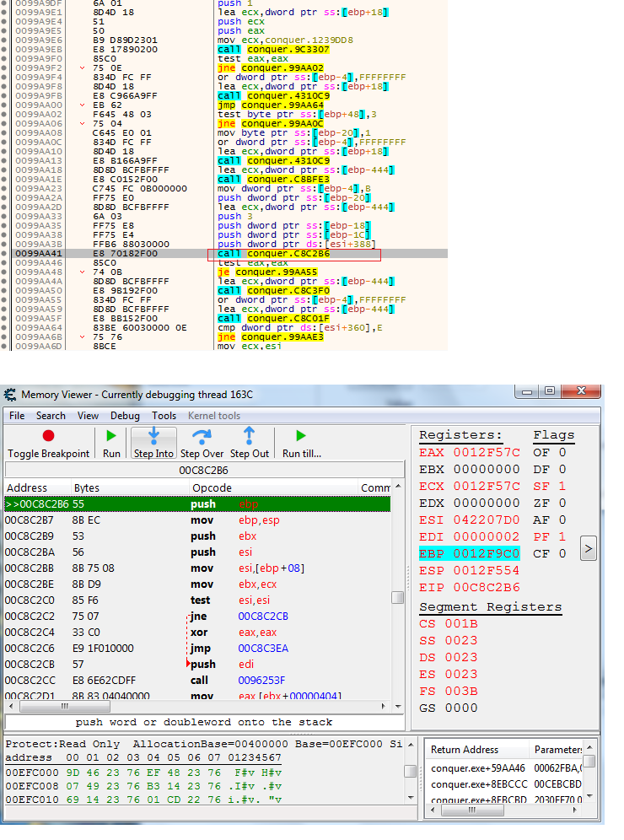Viewport: 624px width, 840px height.
Task: Click the CS segment register 001B
Action: tap(461, 624)
